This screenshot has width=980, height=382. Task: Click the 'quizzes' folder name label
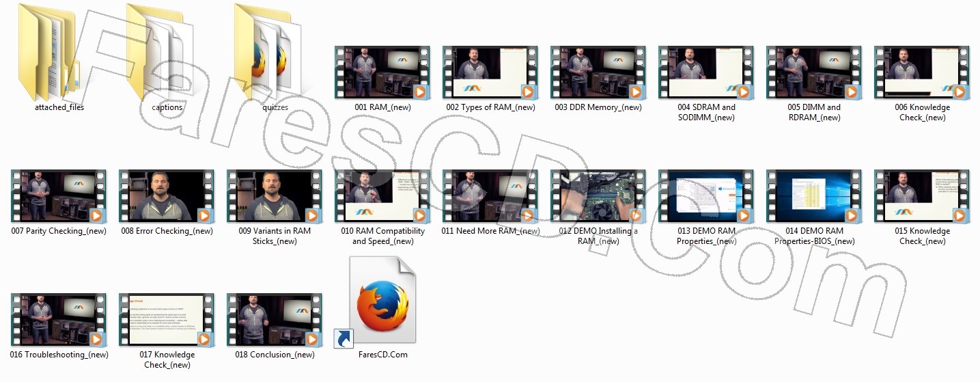[x=275, y=107]
